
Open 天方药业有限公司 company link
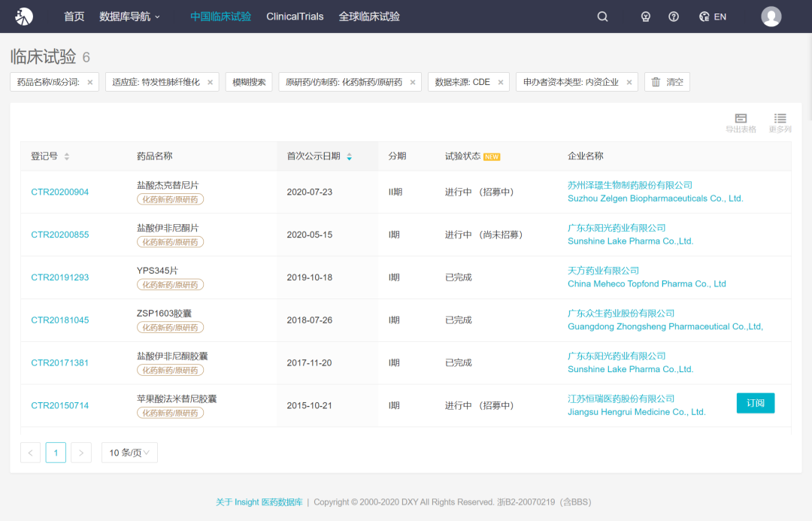coord(603,271)
